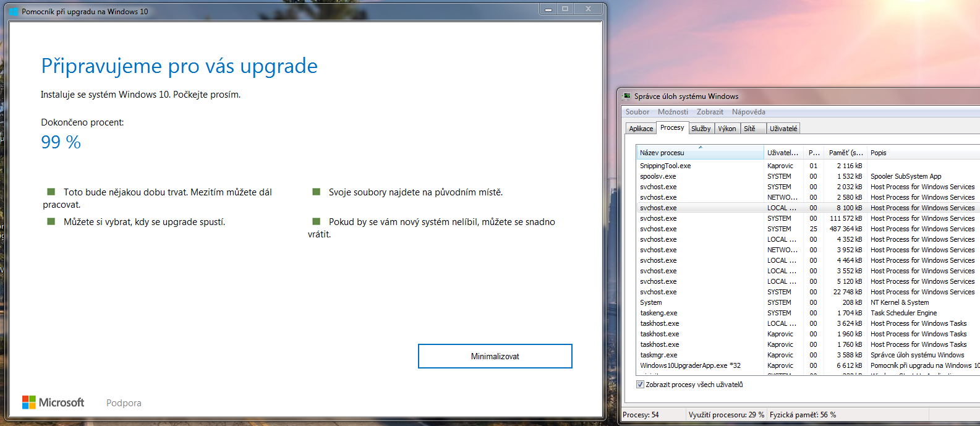Select svchost.exe using 487 364 kB
The width and height of the screenshot is (980, 426).
pyautogui.click(x=808, y=229)
